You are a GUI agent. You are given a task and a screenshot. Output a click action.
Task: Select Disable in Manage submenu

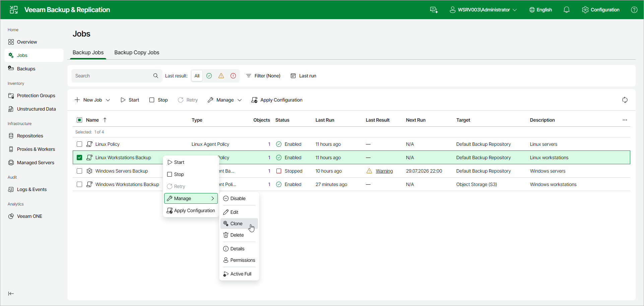(x=239, y=198)
